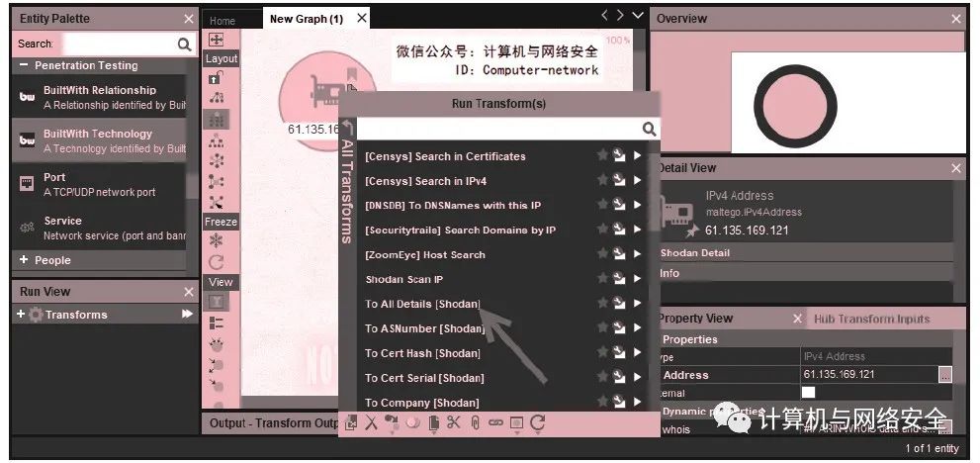The image size is (980, 463).
Task: Run To All Details [Shodan] with play arrow
Action: point(638,304)
